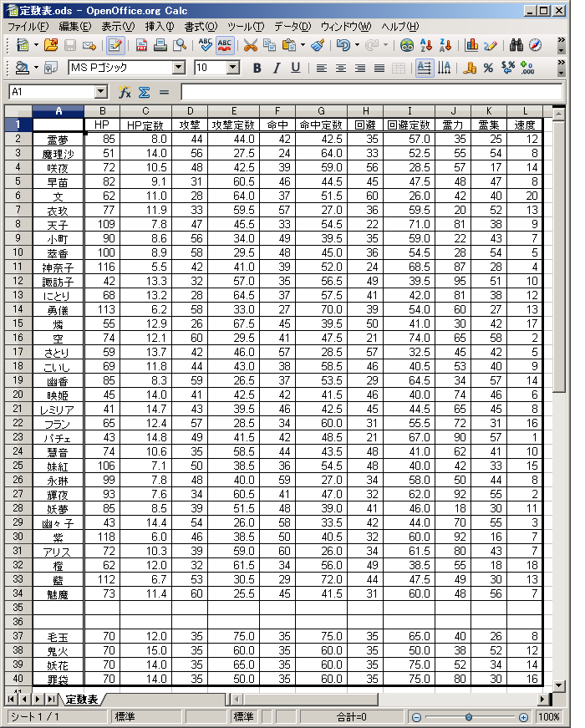Open the ファイル(F) menu
The image size is (585, 728).
click(x=28, y=27)
